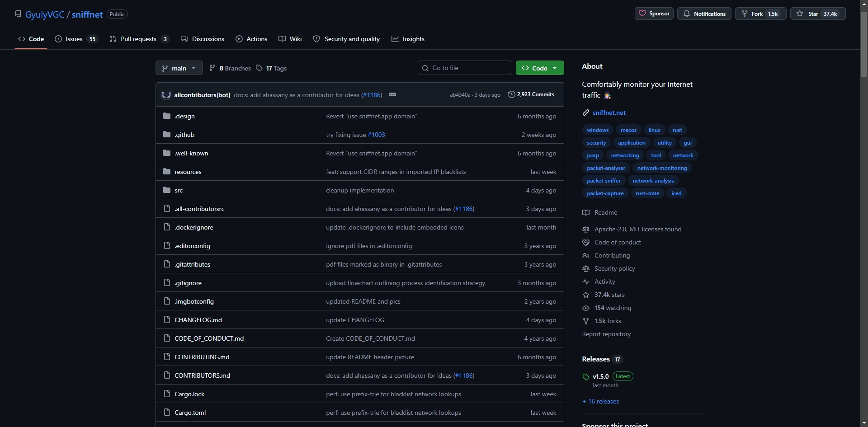The width and height of the screenshot is (868, 427).
Task: Click the Wiki book icon
Action: pyautogui.click(x=282, y=39)
